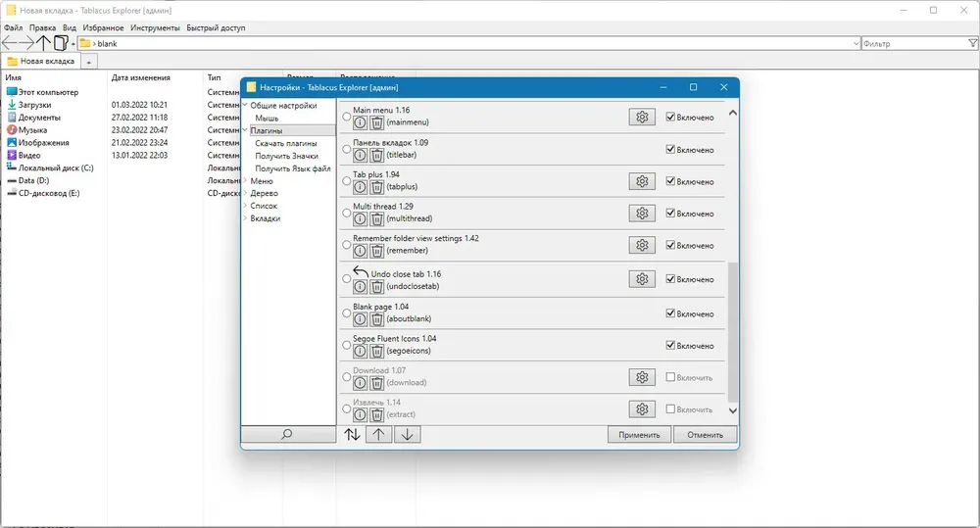Image resolution: width=980 pixels, height=528 pixels.
Task: Go up one folder level in toolbar
Action: point(42,43)
